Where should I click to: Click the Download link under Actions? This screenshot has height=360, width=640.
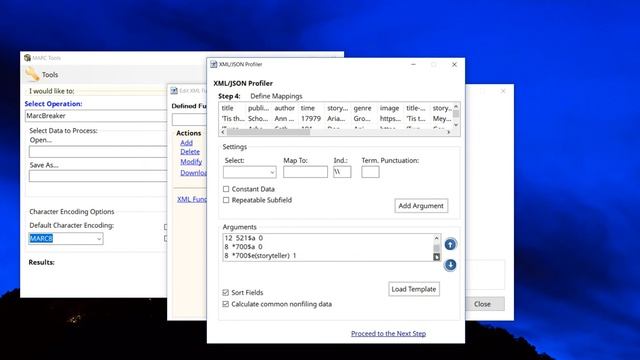point(193,173)
